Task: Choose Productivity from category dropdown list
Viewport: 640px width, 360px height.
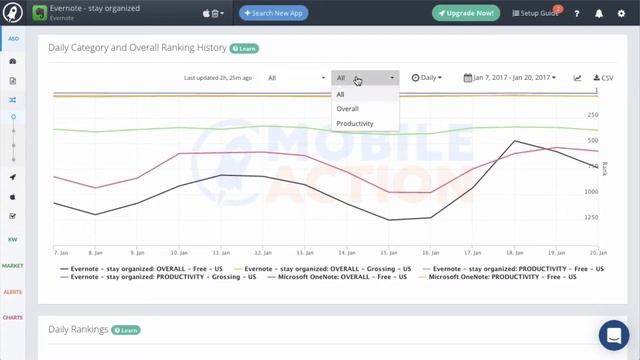Action: tap(365, 124)
